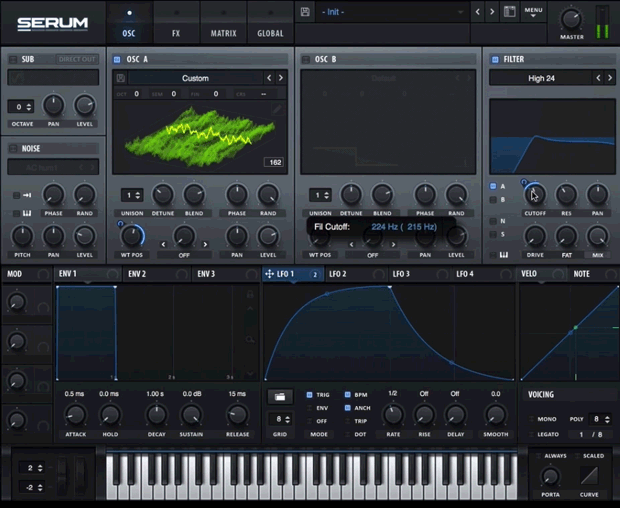Click the MASTER volume knob
This screenshot has width=620, height=508.
[x=571, y=19]
